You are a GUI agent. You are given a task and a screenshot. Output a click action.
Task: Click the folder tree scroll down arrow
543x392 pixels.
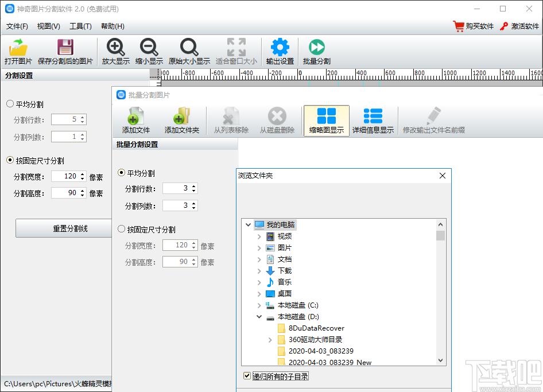tap(440, 360)
